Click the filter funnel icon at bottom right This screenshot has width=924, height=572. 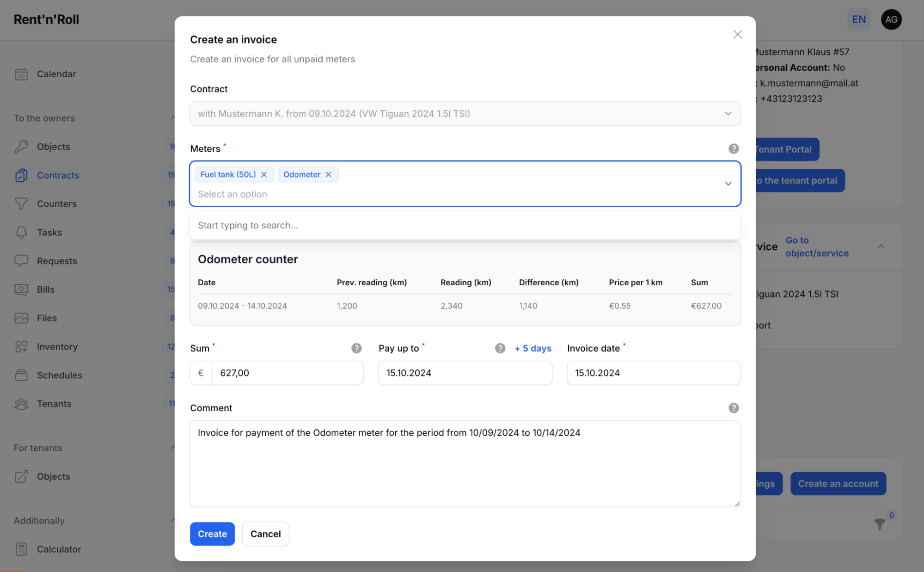click(x=880, y=524)
